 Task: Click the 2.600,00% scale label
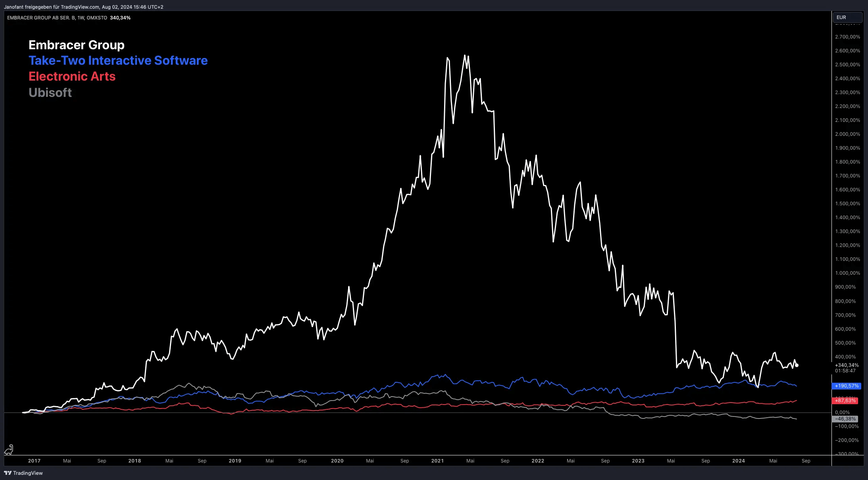[847, 51]
